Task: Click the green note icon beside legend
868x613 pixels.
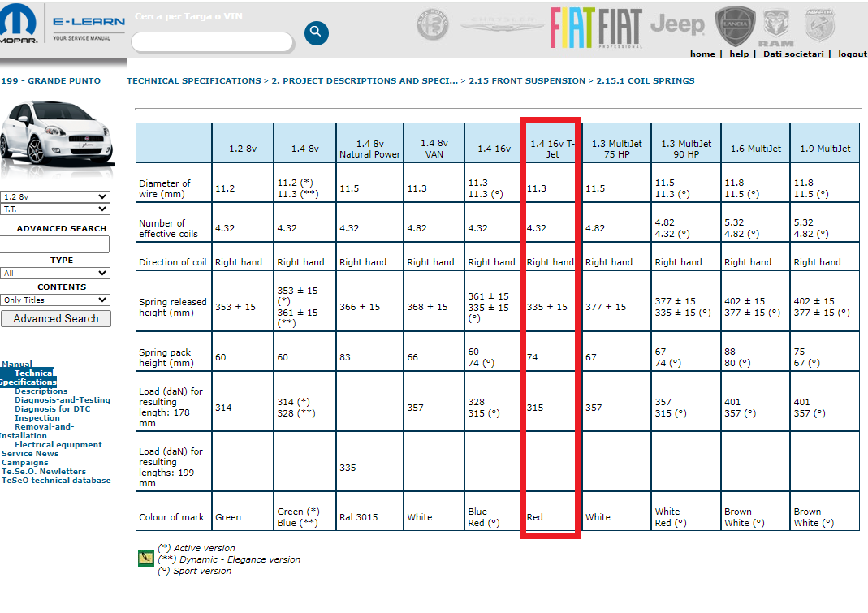Action: pyautogui.click(x=145, y=558)
